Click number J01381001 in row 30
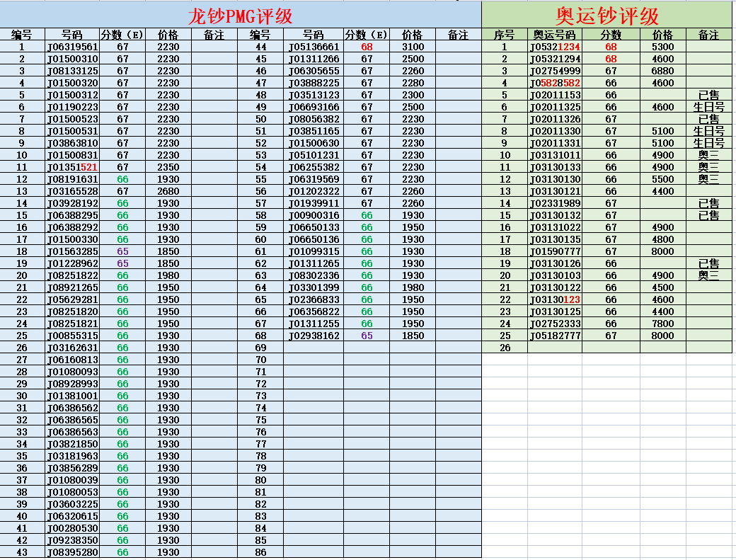Viewport: 736px width, 560px height. pos(72,396)
